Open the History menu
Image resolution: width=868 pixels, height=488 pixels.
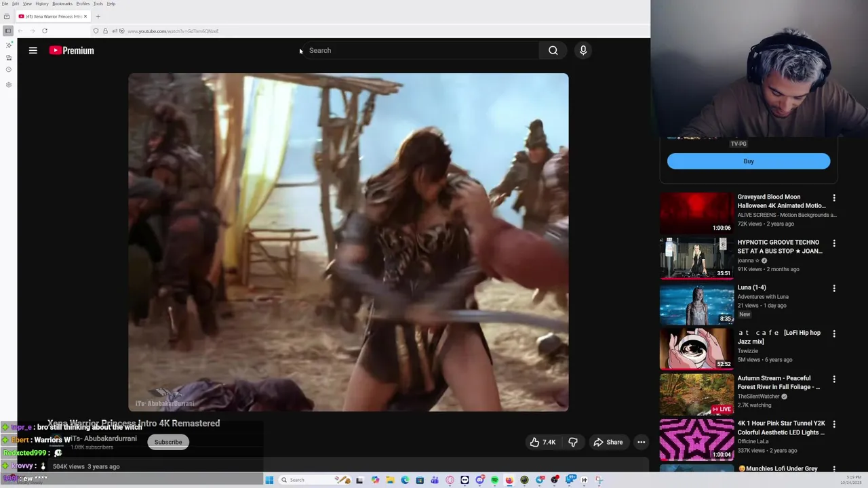point(41,3)
